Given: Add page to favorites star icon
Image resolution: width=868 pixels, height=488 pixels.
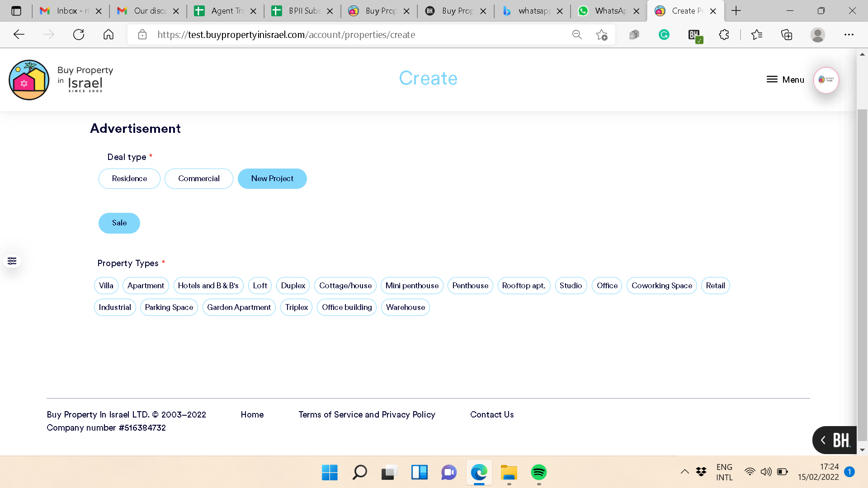Looking at the screenshot, I should coord(601,35).
